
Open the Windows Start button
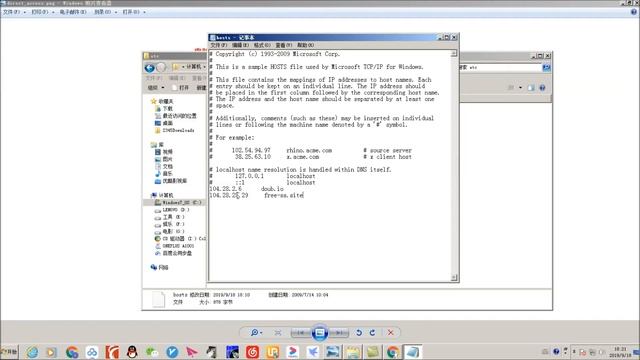pos(9,351)
